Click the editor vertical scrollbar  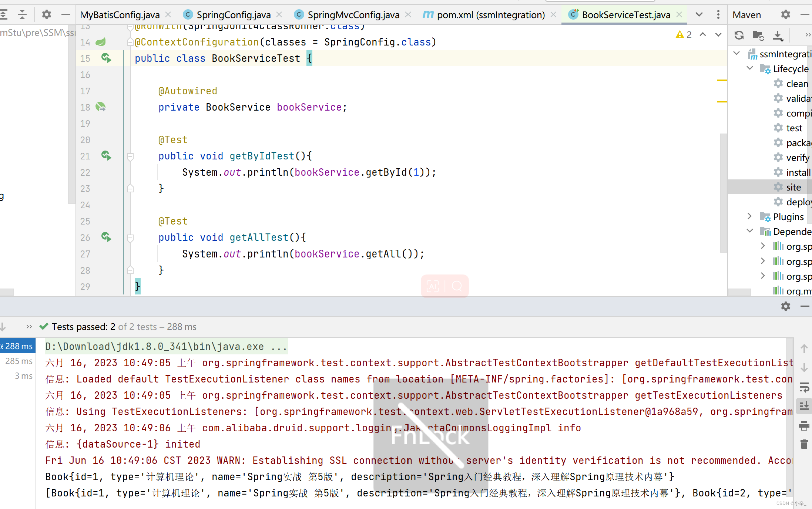pyautogui.click(x=723, y=192)
